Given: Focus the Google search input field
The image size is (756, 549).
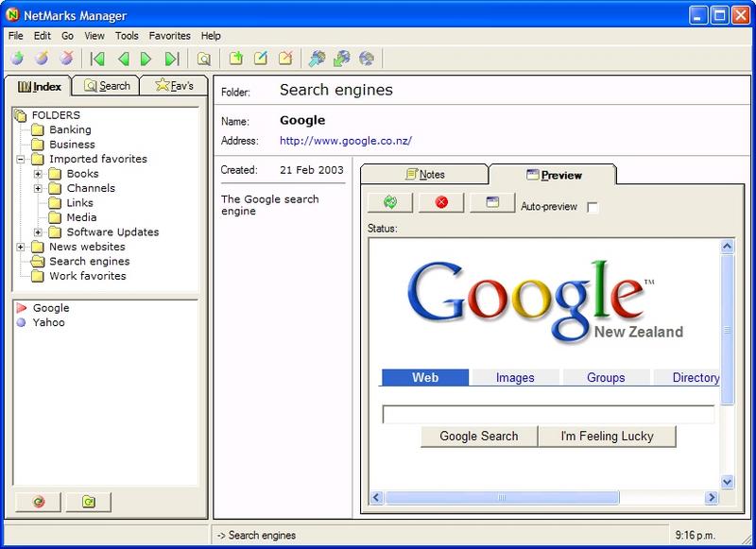Looking at the screenshot, I should 548,415.
